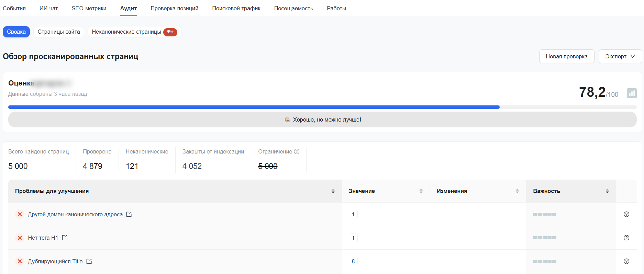This screenshot has width=644, height=274.
Task: Click the help icon next to Ограничение
Action: pyautogui.click(x=297, y=151)
